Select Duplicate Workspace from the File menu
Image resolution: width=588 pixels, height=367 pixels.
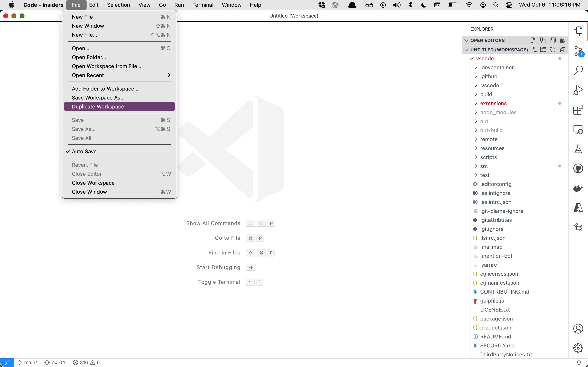click(97, 106)
